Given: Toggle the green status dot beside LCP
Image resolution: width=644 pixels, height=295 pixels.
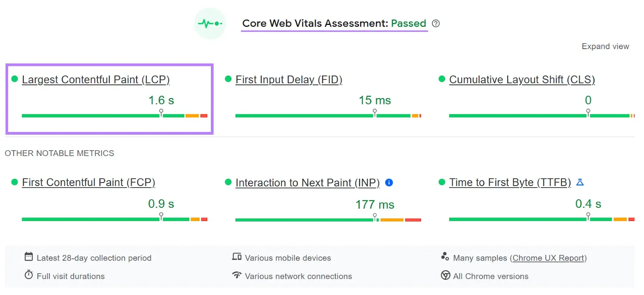Looking at the screenshot, I should pyautogui.click(x=14, y=79).
